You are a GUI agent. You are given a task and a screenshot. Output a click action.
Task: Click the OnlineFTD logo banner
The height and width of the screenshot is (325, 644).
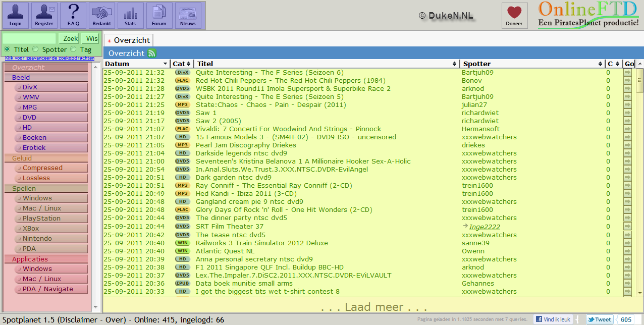[x=588, y=15]
